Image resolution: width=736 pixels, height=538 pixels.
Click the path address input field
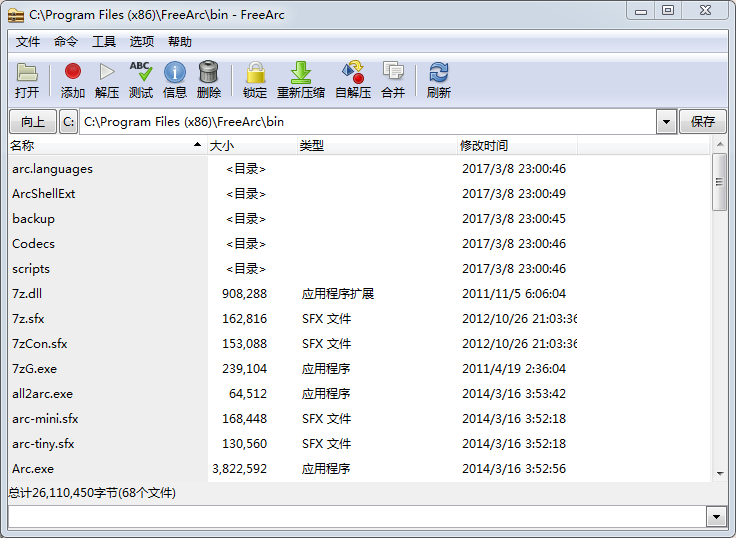(368, 122)
